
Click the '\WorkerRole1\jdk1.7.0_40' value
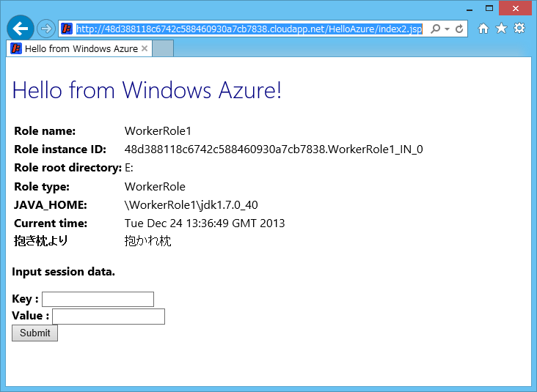(191, 205)
